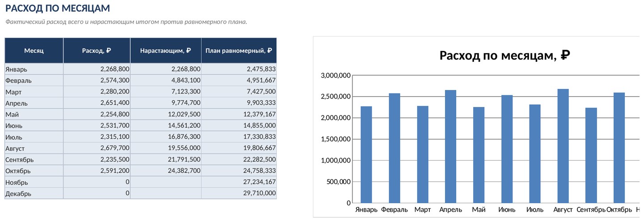Select the plan cell 2,475,833
This screenshot has height=222, width=644.
pyautogui.click(x=239, y=69)
